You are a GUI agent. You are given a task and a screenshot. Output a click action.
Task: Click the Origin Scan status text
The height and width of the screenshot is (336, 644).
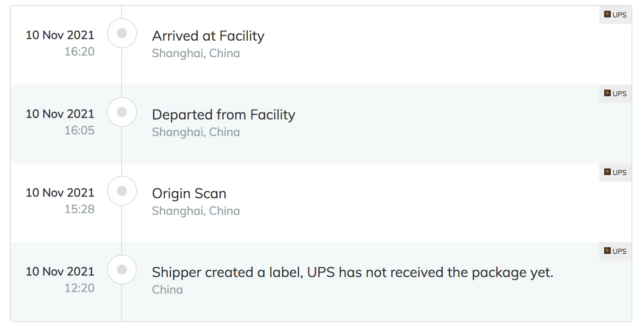tap(189, 194)
